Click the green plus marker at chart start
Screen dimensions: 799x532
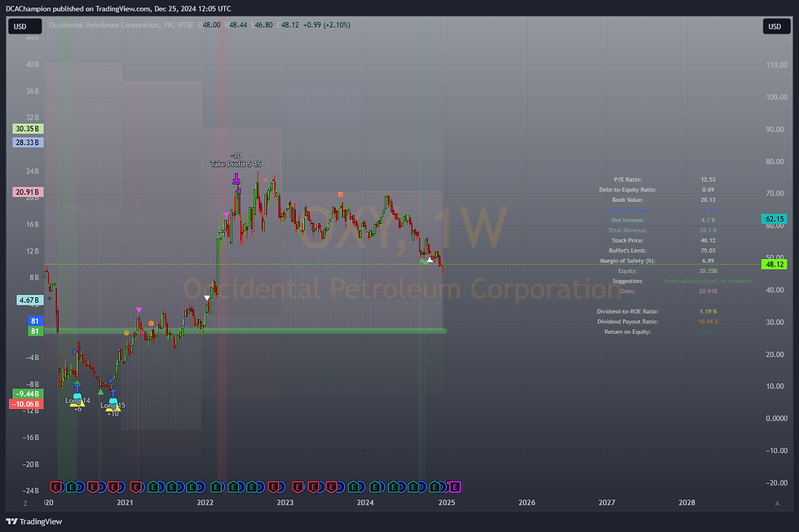(50, 298)
